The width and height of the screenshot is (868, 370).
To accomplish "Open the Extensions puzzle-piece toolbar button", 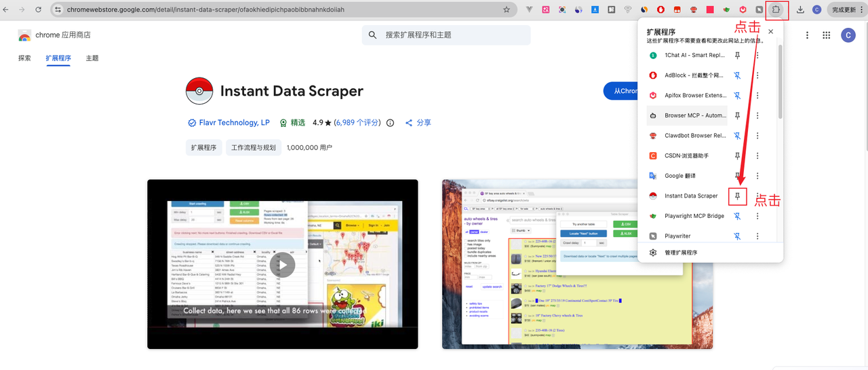I will (x=776, y=10).
